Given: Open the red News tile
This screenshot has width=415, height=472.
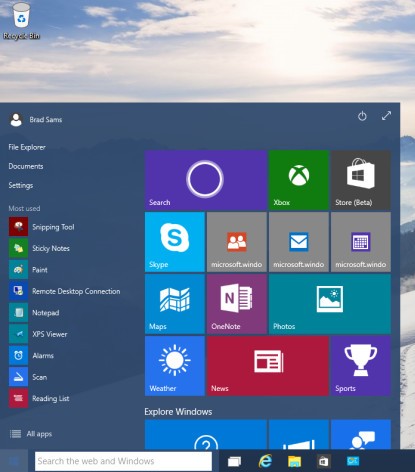Looking at the screenshot, I should point(268,366).
